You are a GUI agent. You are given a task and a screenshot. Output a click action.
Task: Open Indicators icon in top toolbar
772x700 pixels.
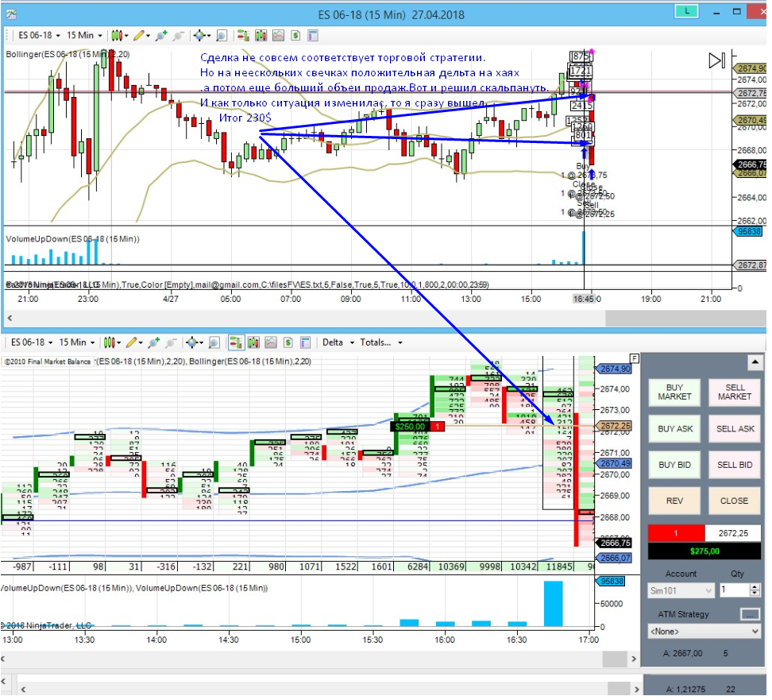pos(278,36)
